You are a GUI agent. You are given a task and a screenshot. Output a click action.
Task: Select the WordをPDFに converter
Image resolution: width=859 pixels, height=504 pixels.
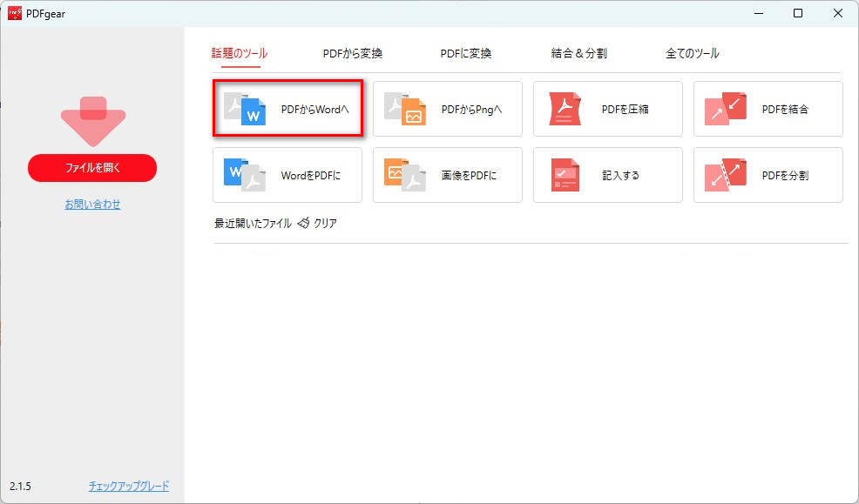point(287,174)
